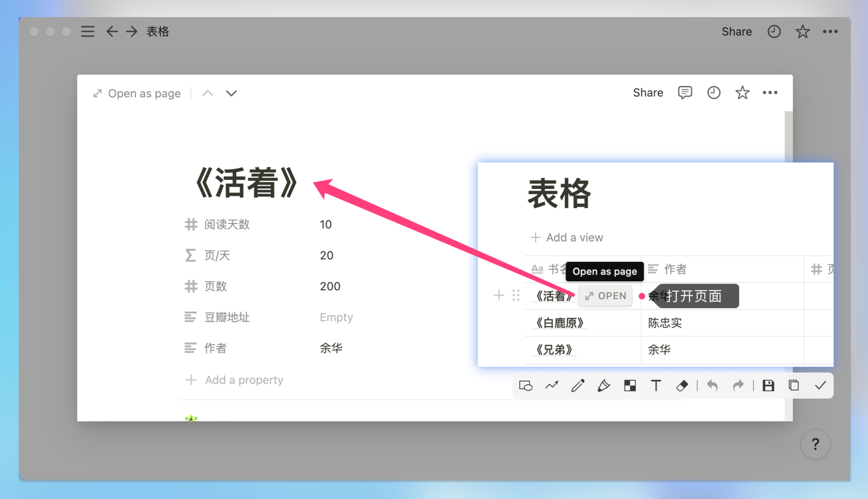Screen dimensions: 868x499
Task: Select the pencil annotation tool
Action: click(578, 385)
